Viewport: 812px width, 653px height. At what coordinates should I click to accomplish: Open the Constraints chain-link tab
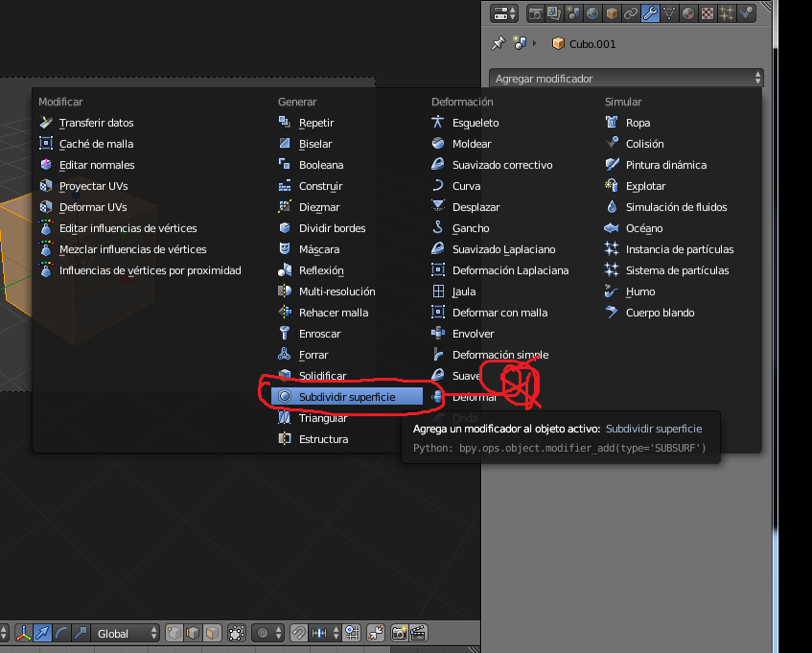click(x=631, y=13)
